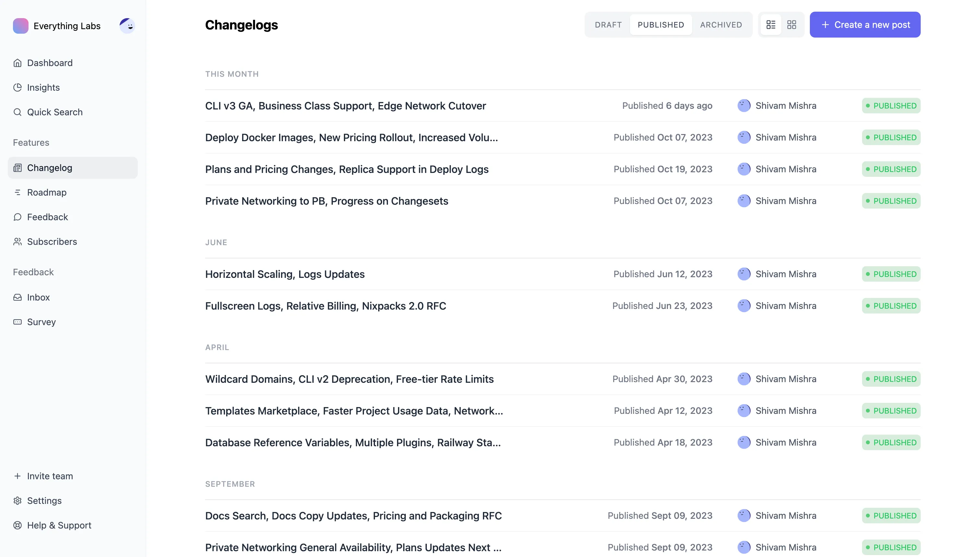Click the Survey sidebar icon

[x=17, y=322]
